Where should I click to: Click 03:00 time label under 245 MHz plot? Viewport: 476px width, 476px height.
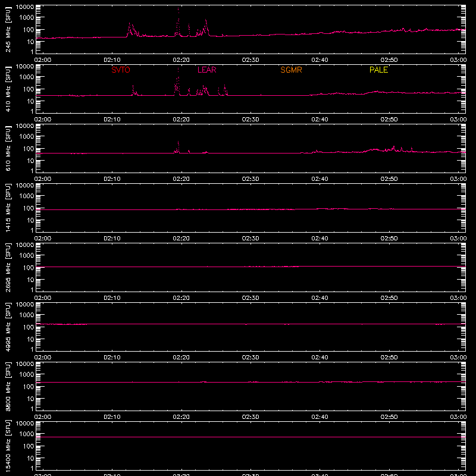458,60
